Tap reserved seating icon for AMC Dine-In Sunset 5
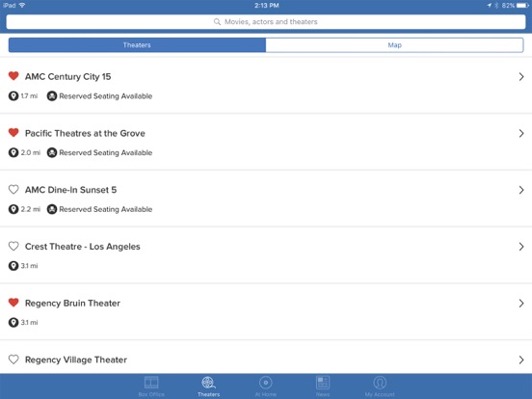 tap(52, 209)
